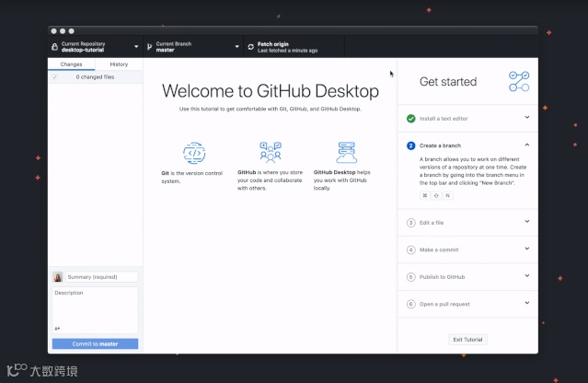Click the Shift key shortcut badge
The width and height of the screenshot is (588, 383).
pyautogui.click(x=436, y=195)
